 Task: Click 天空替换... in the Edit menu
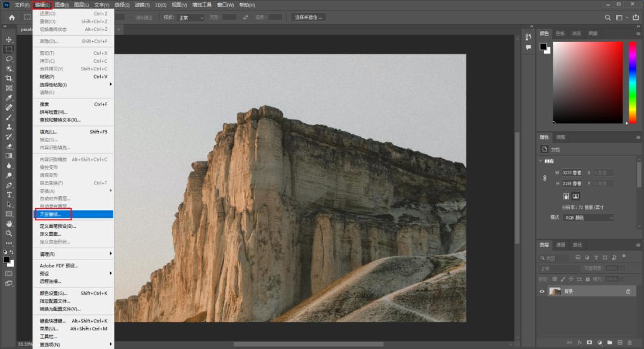coord(51,214)
